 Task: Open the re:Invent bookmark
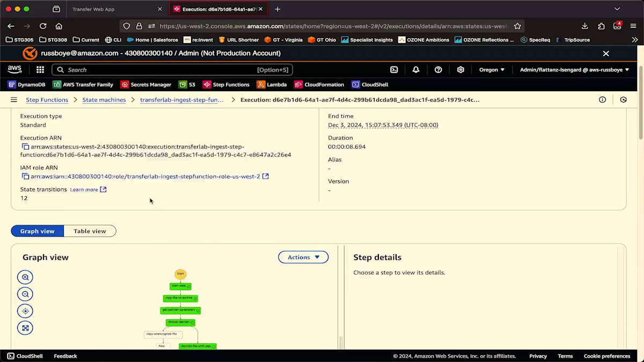(x=198, y=40)
